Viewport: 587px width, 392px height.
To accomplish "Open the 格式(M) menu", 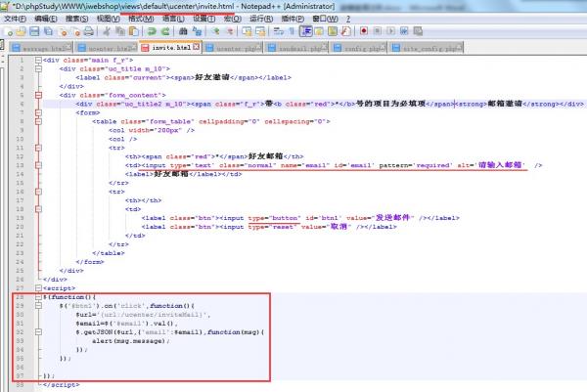I will coord(141,19).
